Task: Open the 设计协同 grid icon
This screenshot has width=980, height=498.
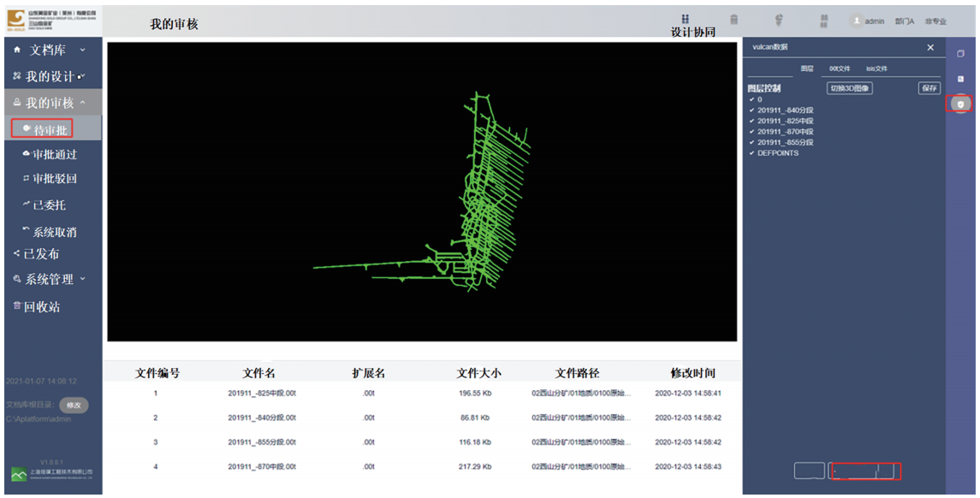Action: (685, 20)
